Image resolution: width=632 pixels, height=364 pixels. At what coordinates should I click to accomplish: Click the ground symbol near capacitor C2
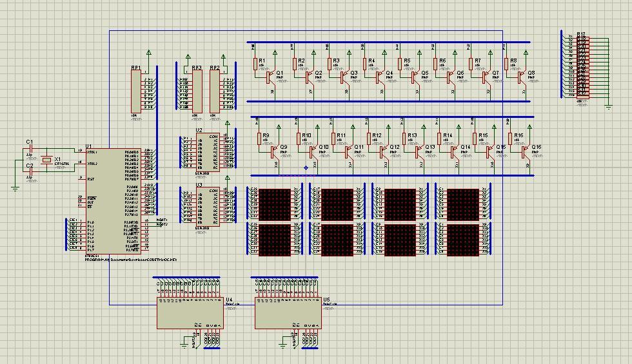click(15, 188)
